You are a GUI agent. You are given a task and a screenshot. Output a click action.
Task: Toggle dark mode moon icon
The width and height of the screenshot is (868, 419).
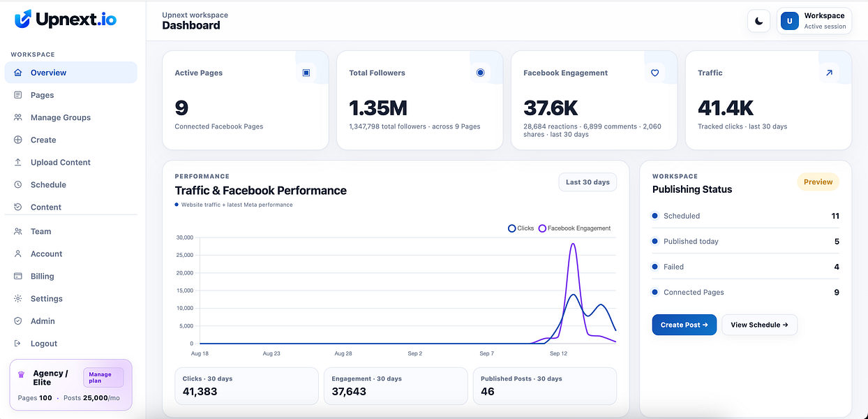pyautogui.click(x=759, y=21)
